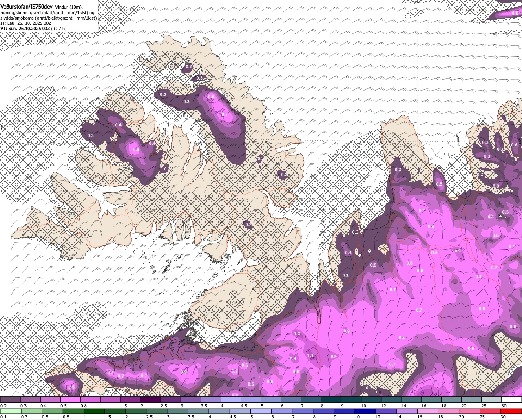This screenshot has width=522, height=420.
Task: Click the 'VT: Sun. 26.10.2025 03Z (+27 h)' line
Action: [x=33, y=29]
